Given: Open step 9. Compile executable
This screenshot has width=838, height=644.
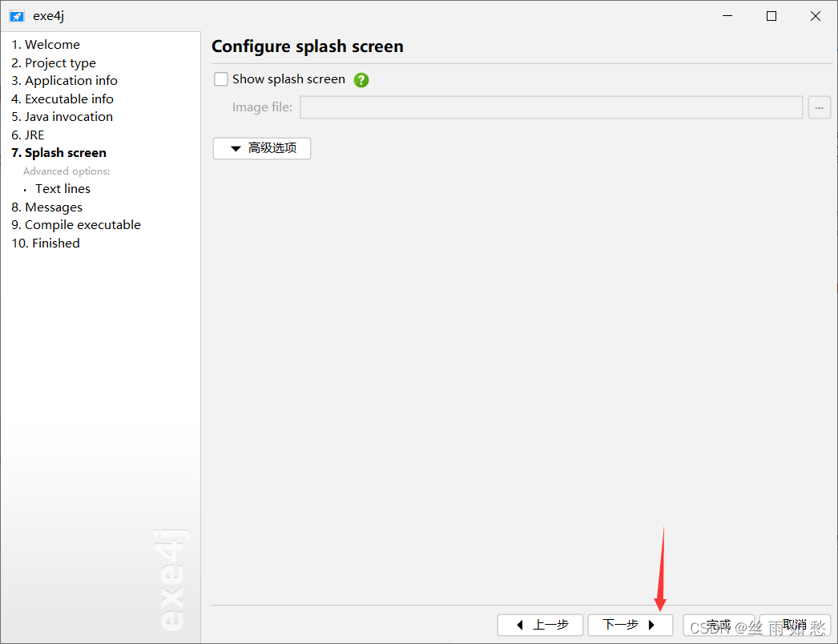Looking at the screenshot, I should coord(76,225).
